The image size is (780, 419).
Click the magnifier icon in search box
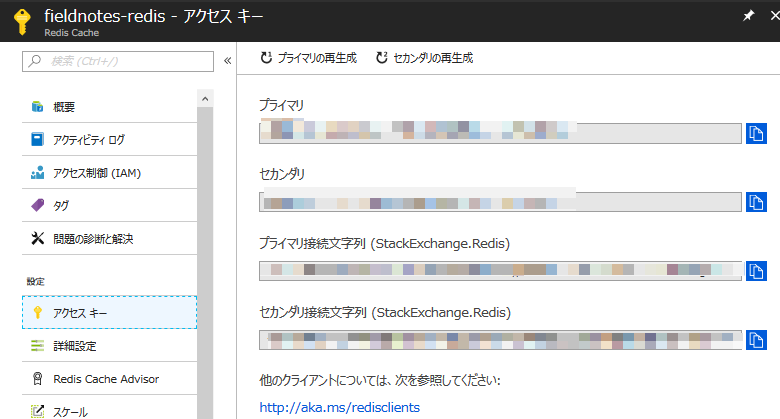point(34,61)
